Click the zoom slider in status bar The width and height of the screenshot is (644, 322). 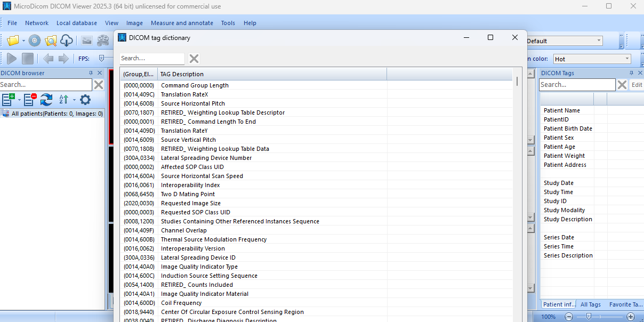588,317
